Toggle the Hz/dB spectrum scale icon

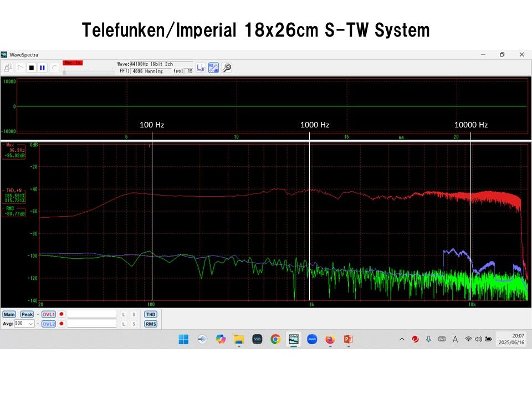point(213,68)
